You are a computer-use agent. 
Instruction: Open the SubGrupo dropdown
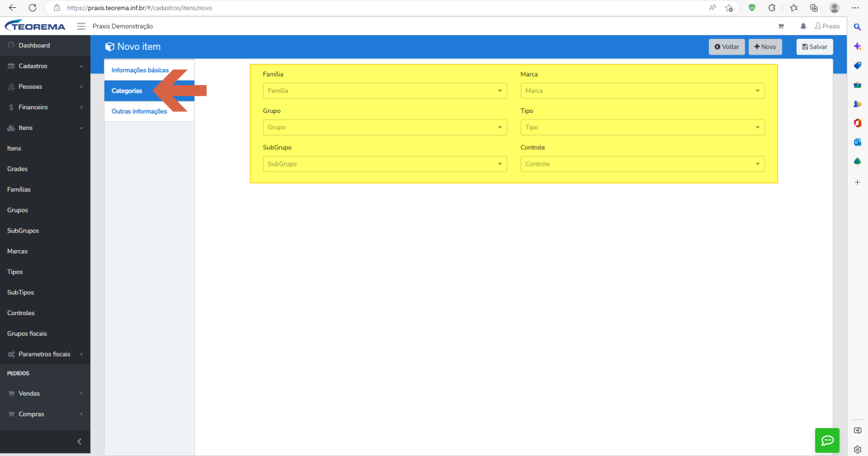click(x=385, y=164)
